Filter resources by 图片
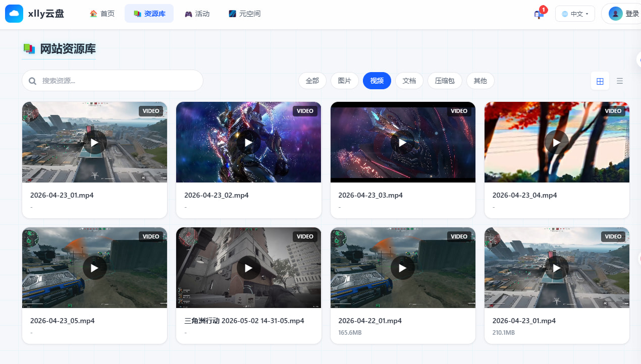Viewport: 641px width, 364px height. pyautogui.click(x=345, y=81)
